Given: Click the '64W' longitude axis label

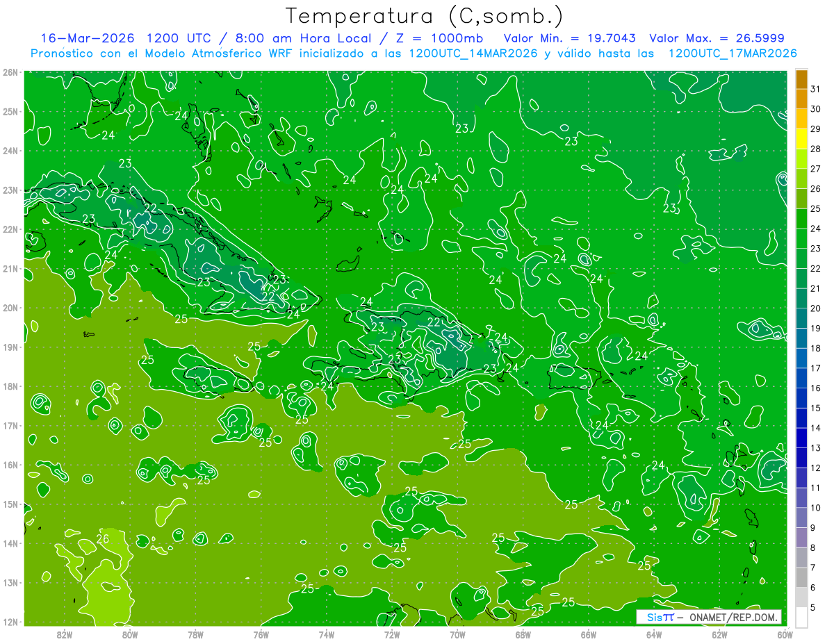Looking at the screenshot, I should 654,634.
